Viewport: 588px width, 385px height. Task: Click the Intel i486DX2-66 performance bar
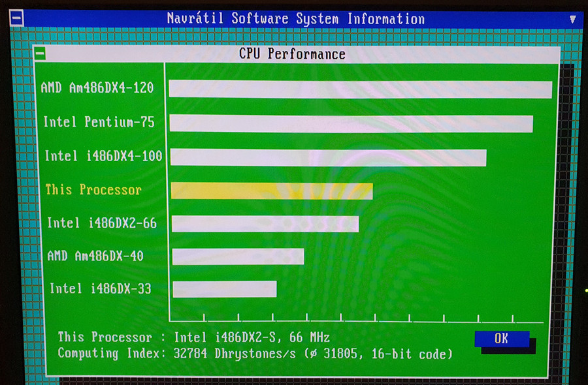[265, 224]
